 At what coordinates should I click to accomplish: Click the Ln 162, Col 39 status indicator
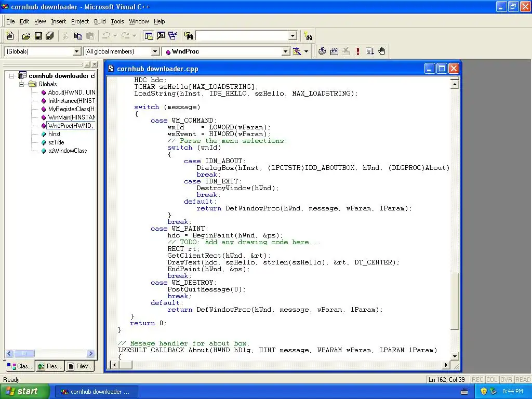446,380
